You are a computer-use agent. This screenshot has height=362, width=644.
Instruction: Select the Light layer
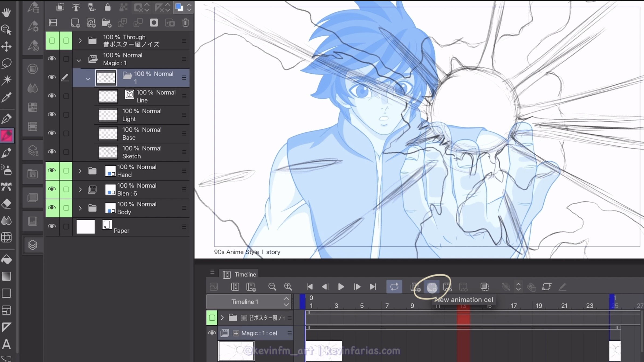pyautogui.click(x=142, y=115)
